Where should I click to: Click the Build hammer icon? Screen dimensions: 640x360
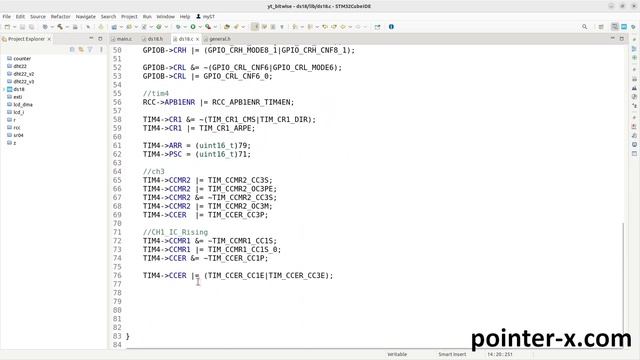(x=60, y=27)
